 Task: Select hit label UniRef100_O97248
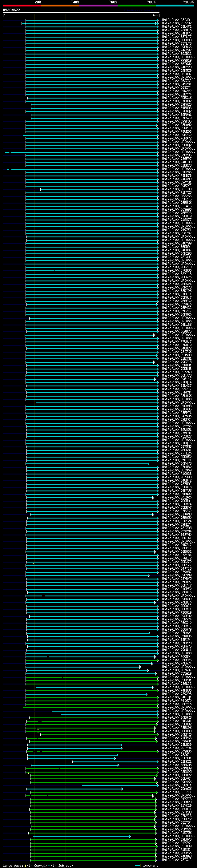(176, 372)
